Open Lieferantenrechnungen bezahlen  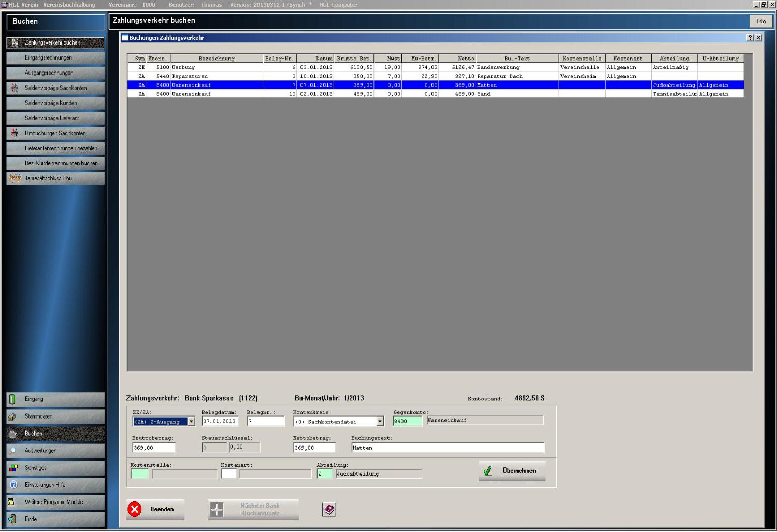pyautogui.click(x=55, y=148)
